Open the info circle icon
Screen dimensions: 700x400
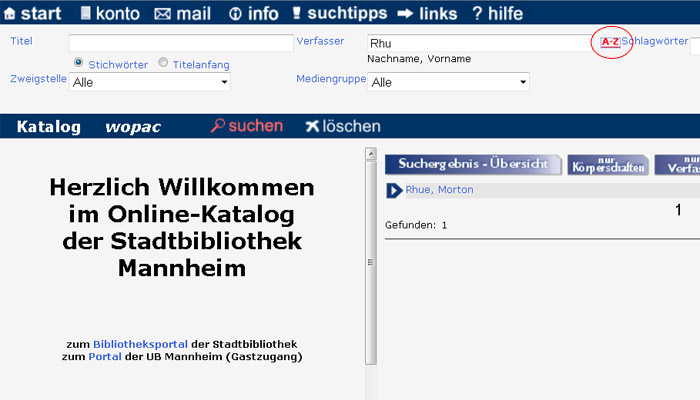tap(236, 14)
